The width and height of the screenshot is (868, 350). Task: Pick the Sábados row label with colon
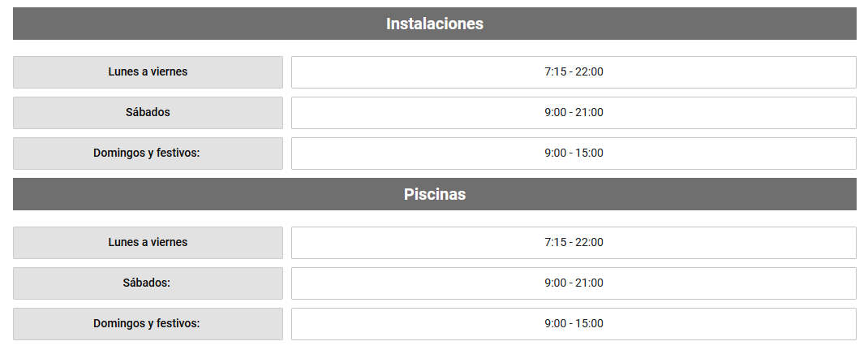coord(148,283)
